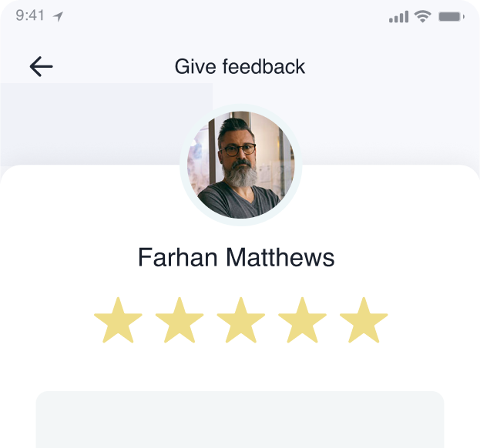Set rating to three stars

tap(241, 320)
